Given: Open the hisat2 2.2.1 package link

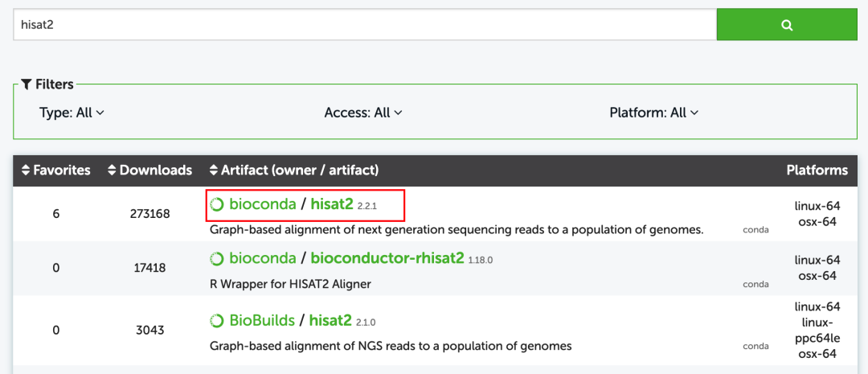Looking at the screenshot, I should (x=332, y=205).
